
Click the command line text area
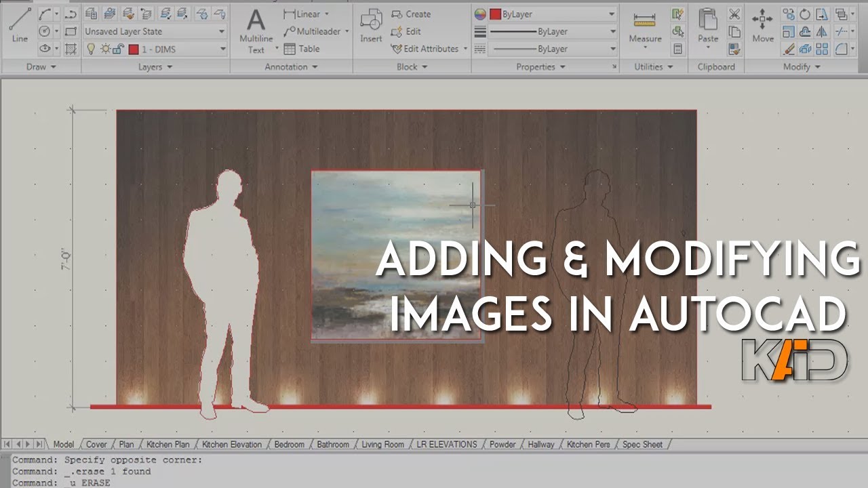pyautogui.click(x=434, y=471)
